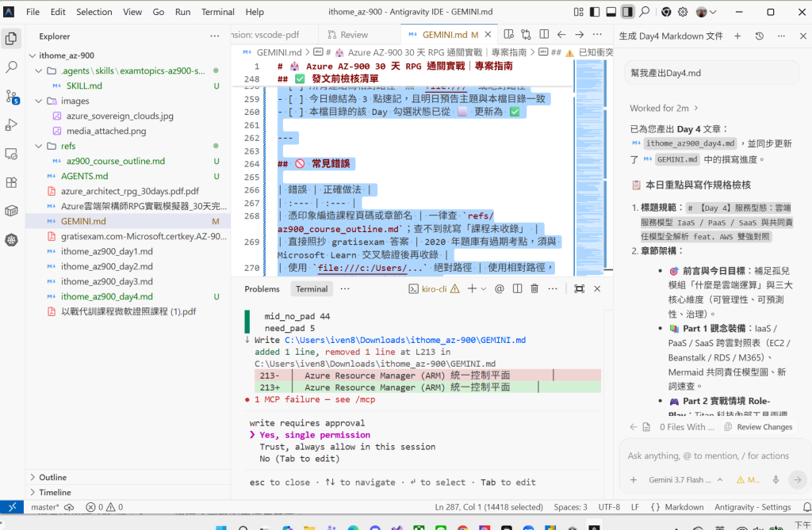Image resolution: width=812 pixels, height=530 pixels.
Task: Kill terminal with the trash icon
Action: click(x=534, y=289)
